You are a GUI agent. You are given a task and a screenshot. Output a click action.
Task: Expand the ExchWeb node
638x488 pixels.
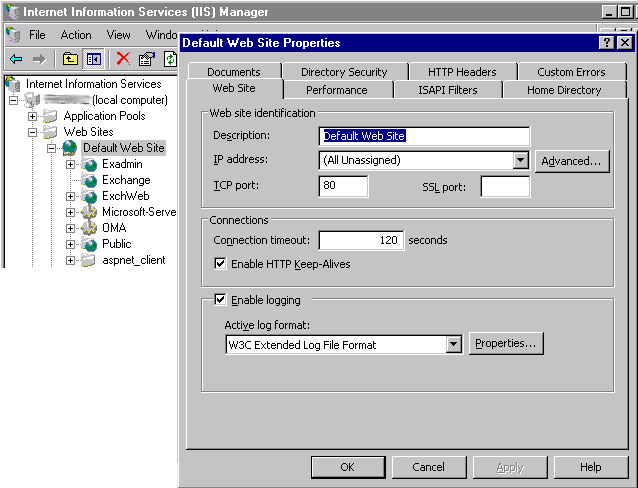click(x=70, y=196)
